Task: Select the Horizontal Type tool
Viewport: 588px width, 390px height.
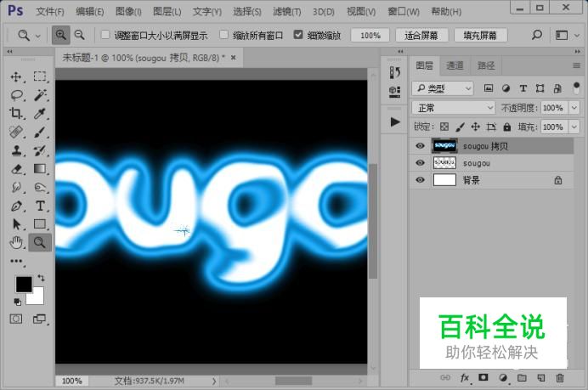Action: [40, 206]
